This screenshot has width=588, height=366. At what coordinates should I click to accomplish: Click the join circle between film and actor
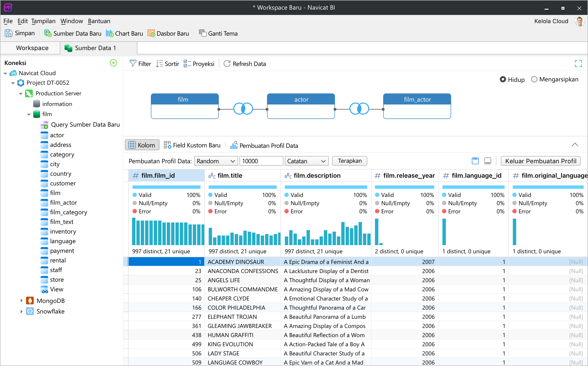point(243,109)
